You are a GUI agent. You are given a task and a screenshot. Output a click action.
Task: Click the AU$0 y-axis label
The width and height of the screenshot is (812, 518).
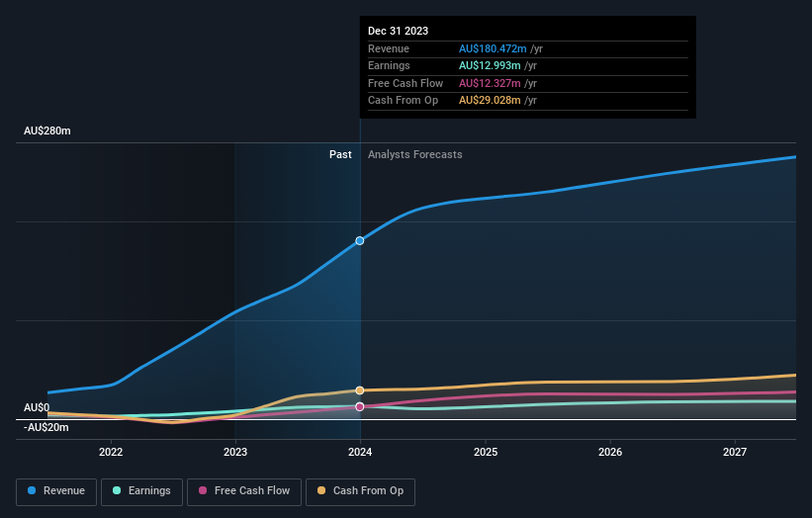37,407
